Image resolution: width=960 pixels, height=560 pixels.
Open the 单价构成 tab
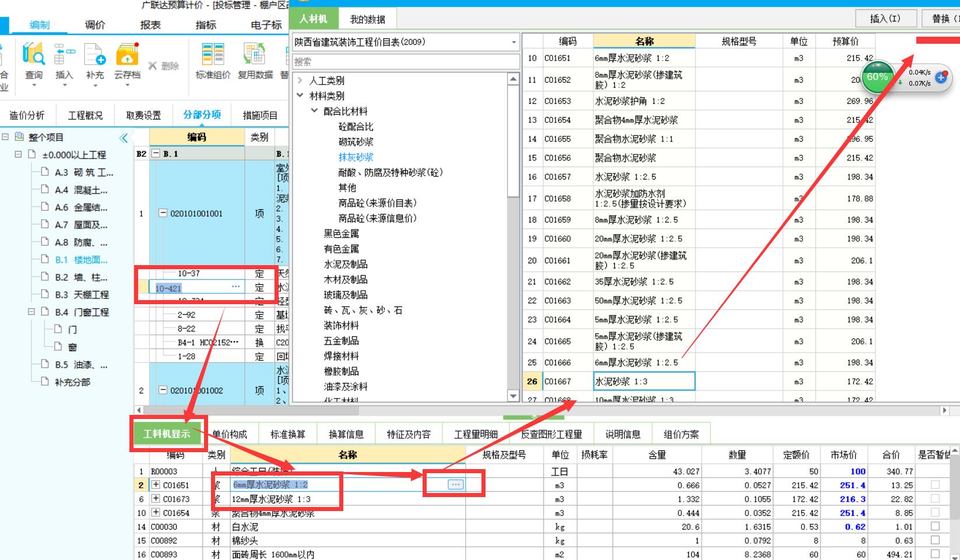pos(230,434)
